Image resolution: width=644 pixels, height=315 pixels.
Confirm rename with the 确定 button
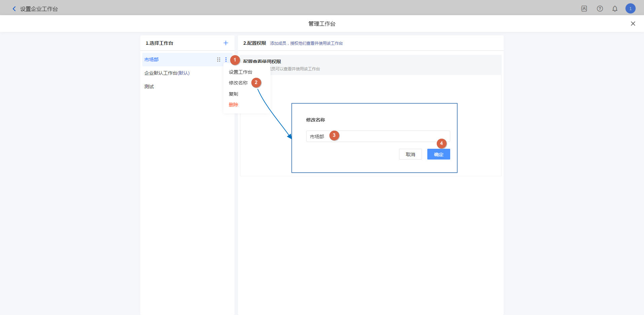click(438, 154)
